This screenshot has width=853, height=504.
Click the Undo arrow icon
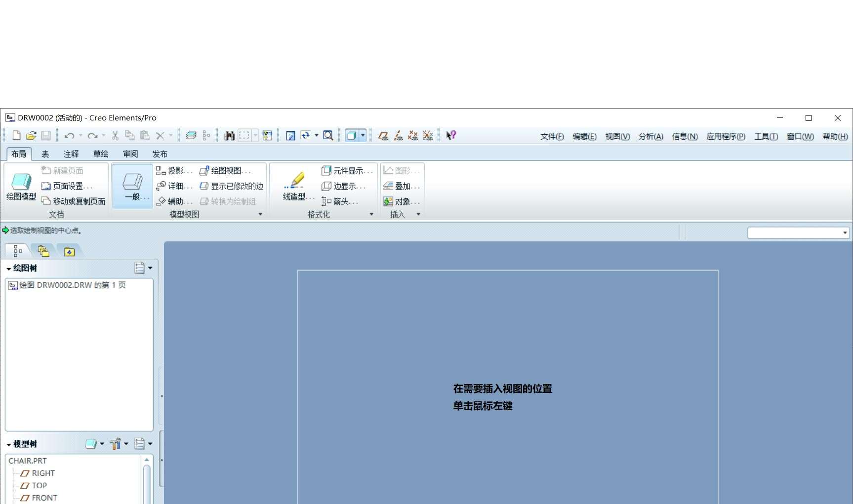click(69, 135)
